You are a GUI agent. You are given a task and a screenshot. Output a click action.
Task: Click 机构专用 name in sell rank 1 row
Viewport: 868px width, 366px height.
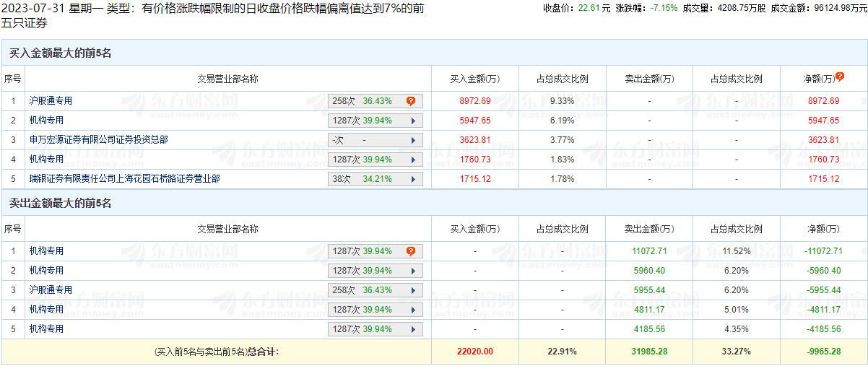pos(46,250)
